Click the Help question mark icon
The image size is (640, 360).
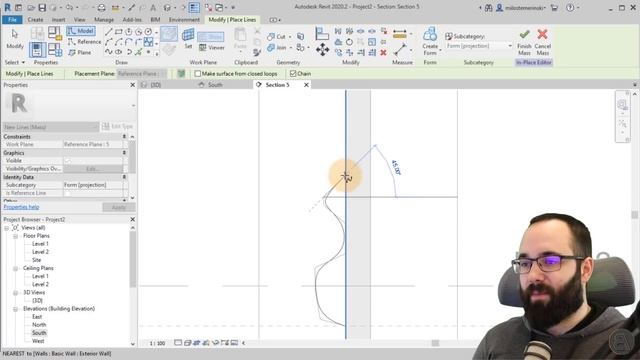click(570, 7)
